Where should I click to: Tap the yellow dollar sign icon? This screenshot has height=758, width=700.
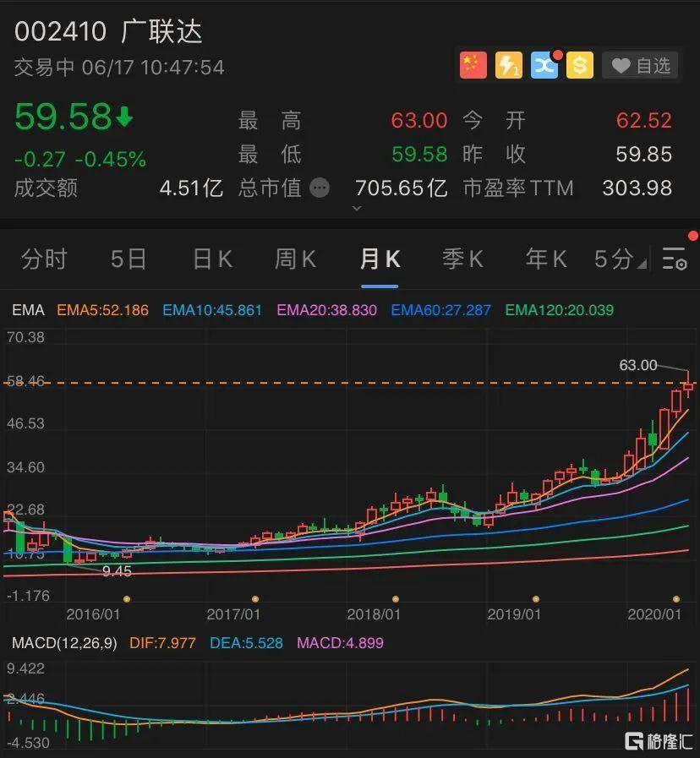coord(580,65)
